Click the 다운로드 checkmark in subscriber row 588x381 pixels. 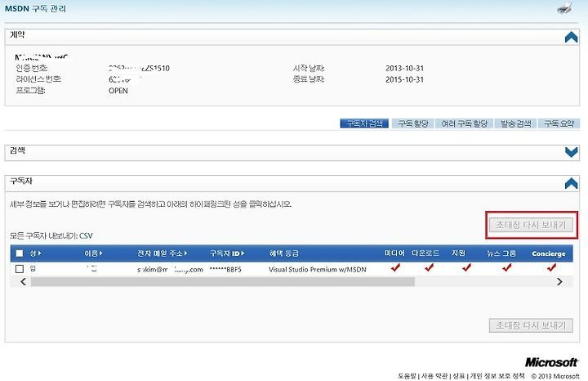click(429, 267)
